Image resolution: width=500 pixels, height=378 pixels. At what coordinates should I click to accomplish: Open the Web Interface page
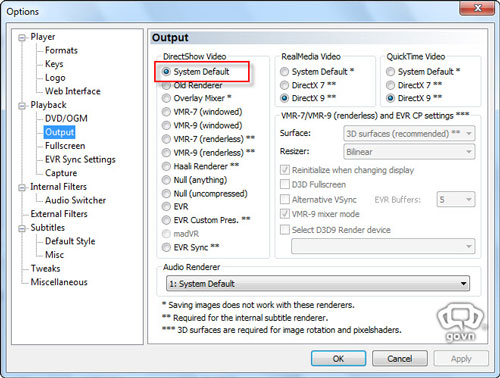coord(73,91)
